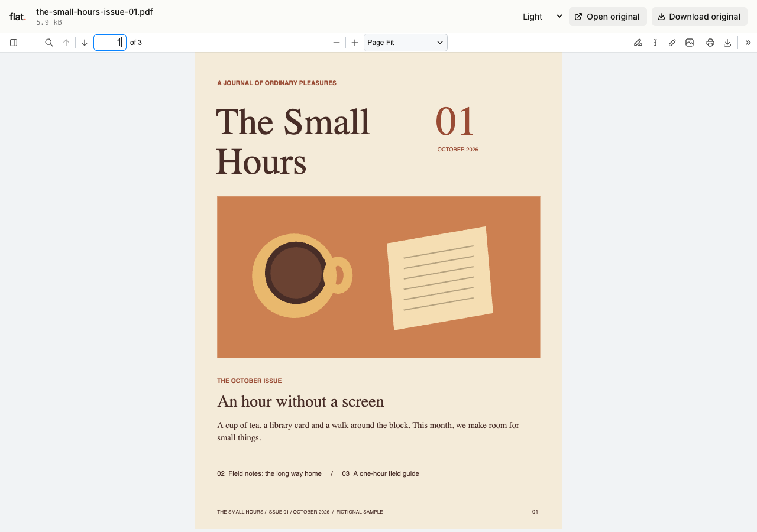Select the text annotation tool
757x532 pixels.
655,43
